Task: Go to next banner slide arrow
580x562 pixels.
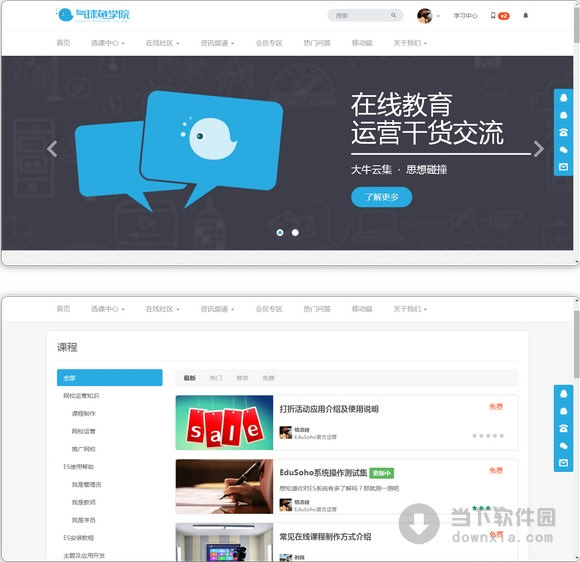Action: (x=539, y=149)
